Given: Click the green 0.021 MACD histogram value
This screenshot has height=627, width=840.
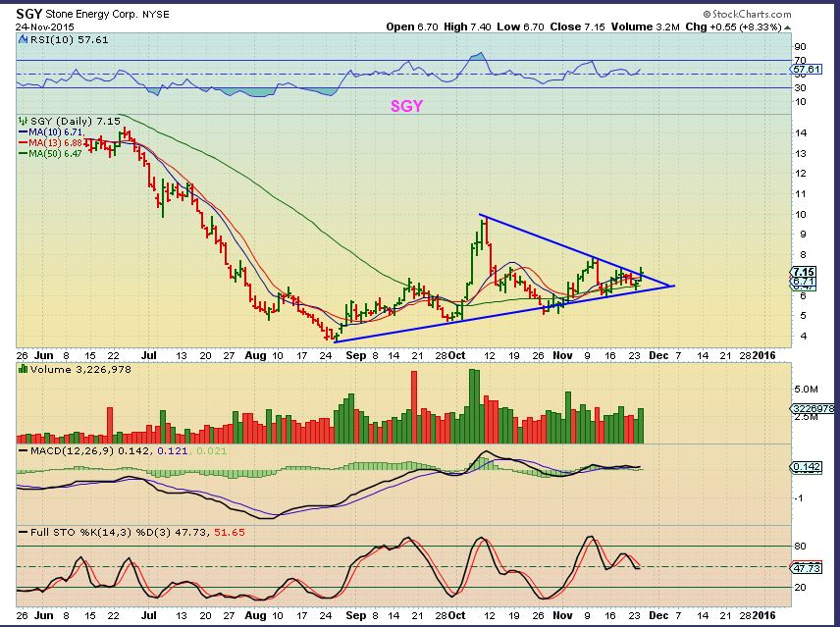Looking at the screenshot, I should point(212,450).
